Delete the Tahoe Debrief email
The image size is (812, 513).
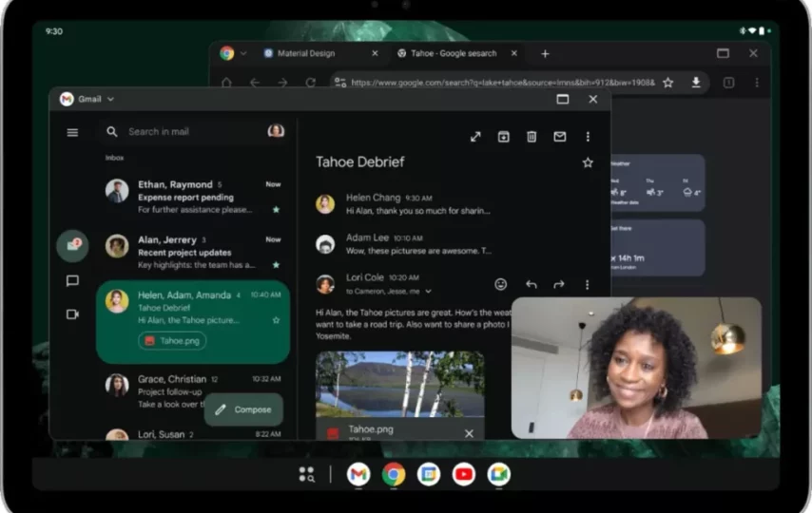coord(532,137)
